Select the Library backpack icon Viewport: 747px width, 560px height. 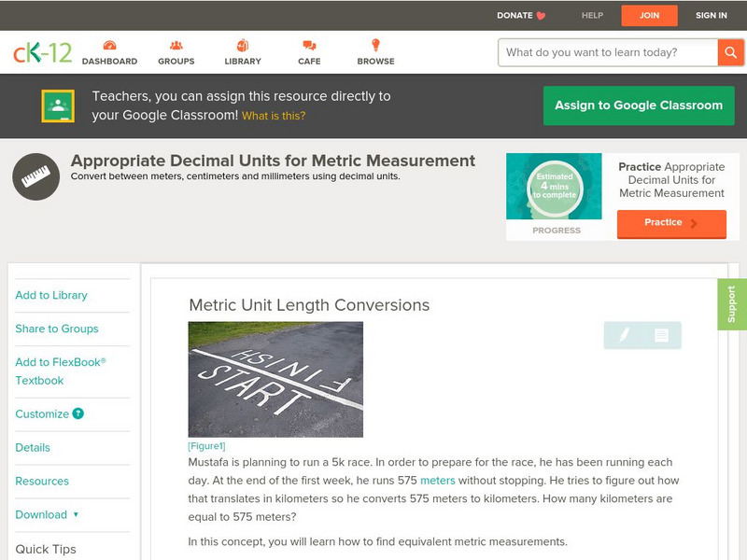tap(243, 44)
